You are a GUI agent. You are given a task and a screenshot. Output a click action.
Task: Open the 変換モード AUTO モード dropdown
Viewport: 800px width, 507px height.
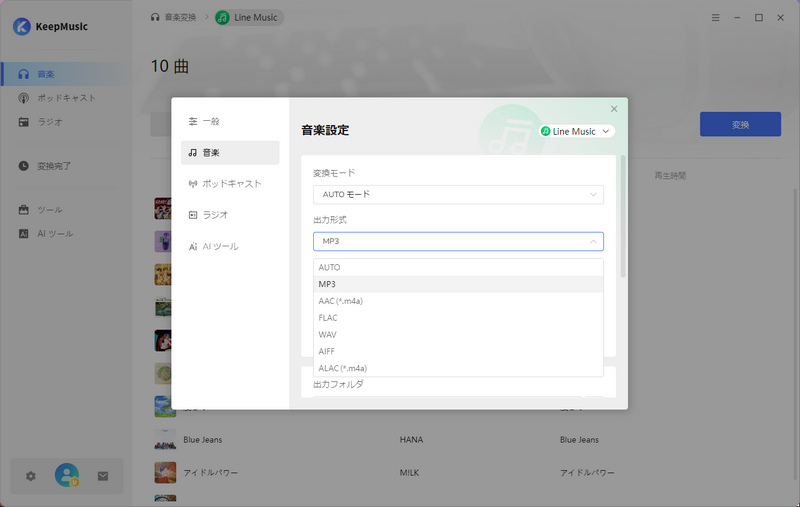tap(458, 194)
